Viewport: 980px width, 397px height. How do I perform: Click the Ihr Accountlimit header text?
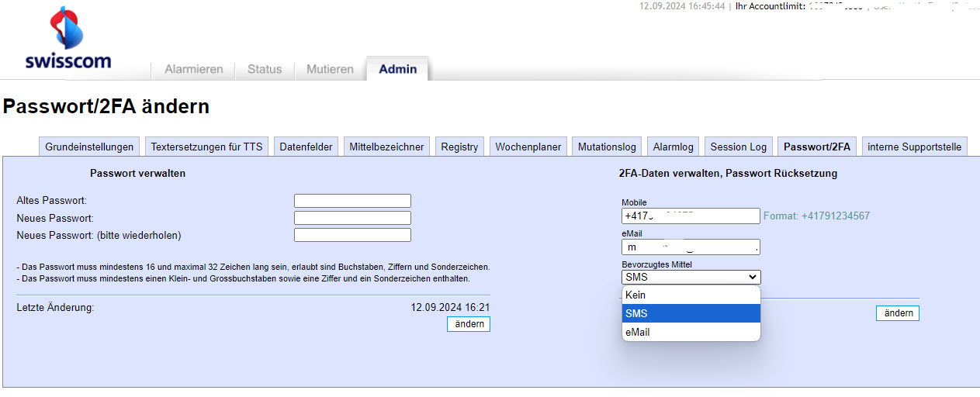[x=770, y=6]
